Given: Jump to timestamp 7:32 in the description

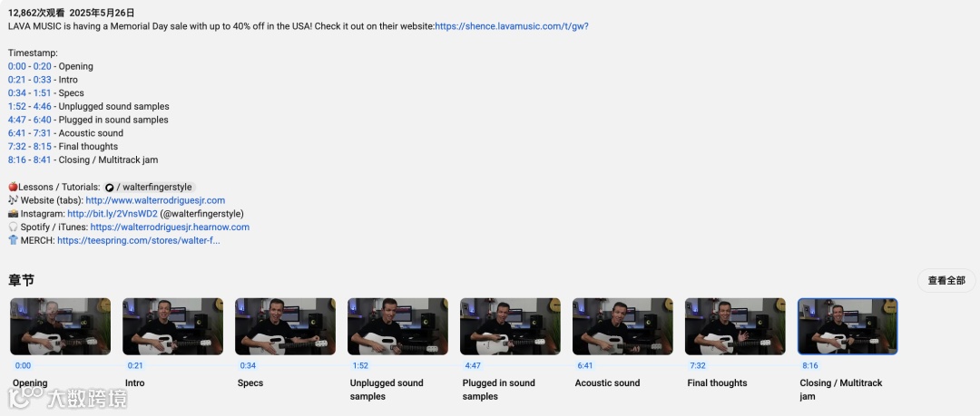Looking at the screenshot, I should pos(17,146).
